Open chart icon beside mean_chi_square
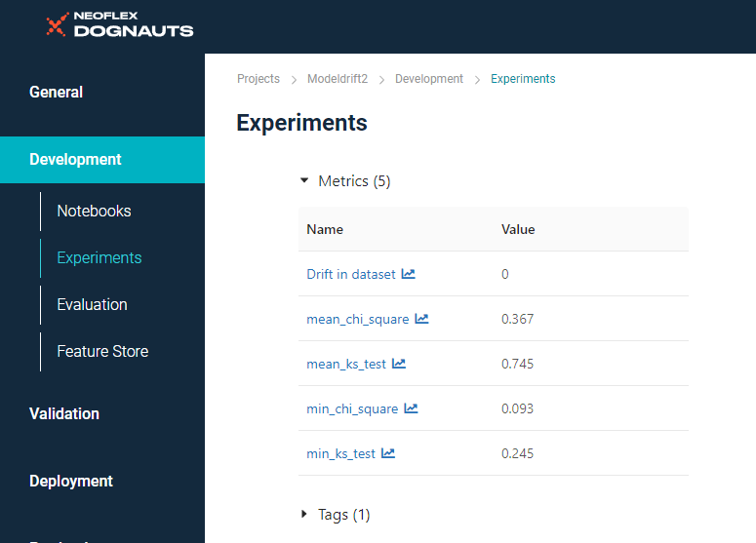756x543 pixels. click(x=421, y=319)
